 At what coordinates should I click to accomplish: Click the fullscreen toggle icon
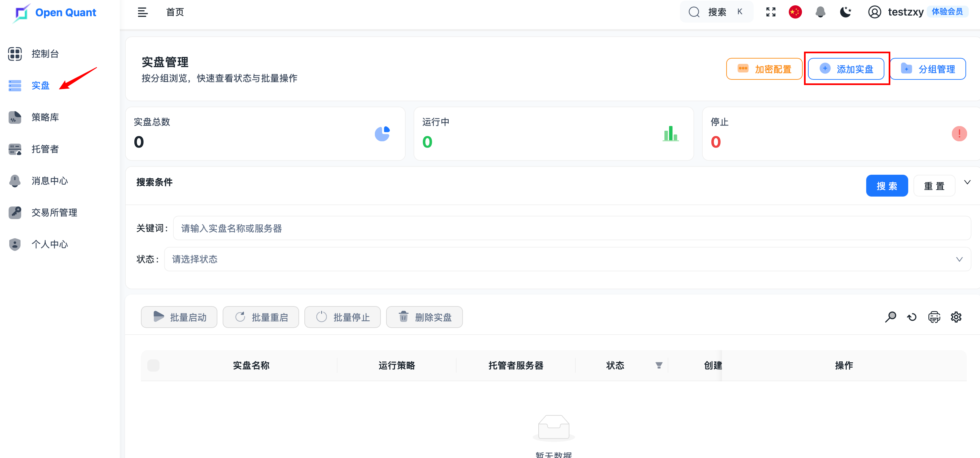click(771, 12)
